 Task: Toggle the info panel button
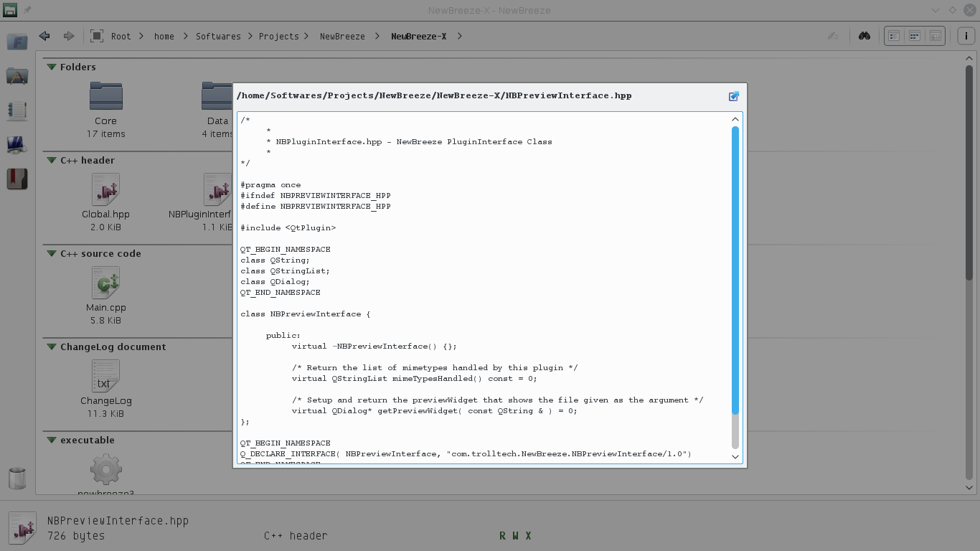[966, 36]
